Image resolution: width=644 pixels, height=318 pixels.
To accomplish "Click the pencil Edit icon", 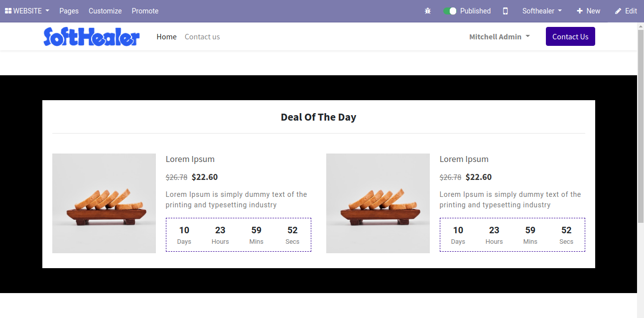I will pos(618,11).
